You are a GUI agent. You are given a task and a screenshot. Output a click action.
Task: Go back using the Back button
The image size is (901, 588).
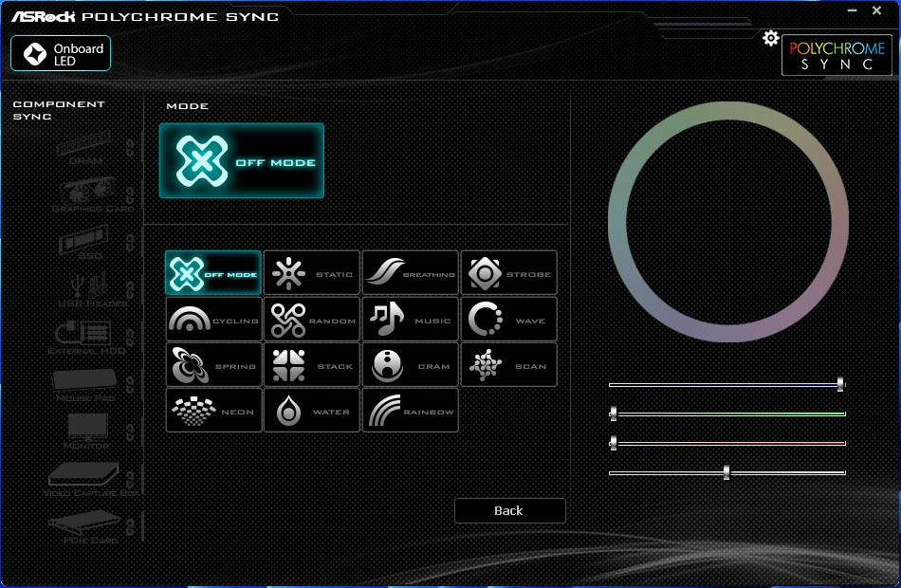[x=509, y=510]
